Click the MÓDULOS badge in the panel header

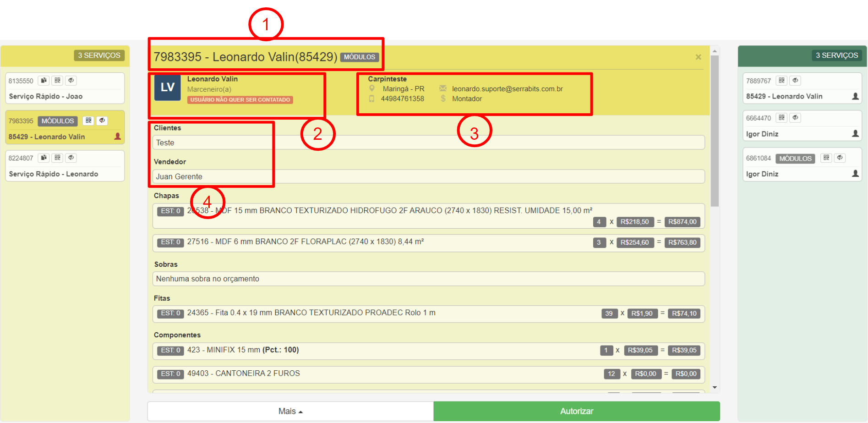[360, 57]
